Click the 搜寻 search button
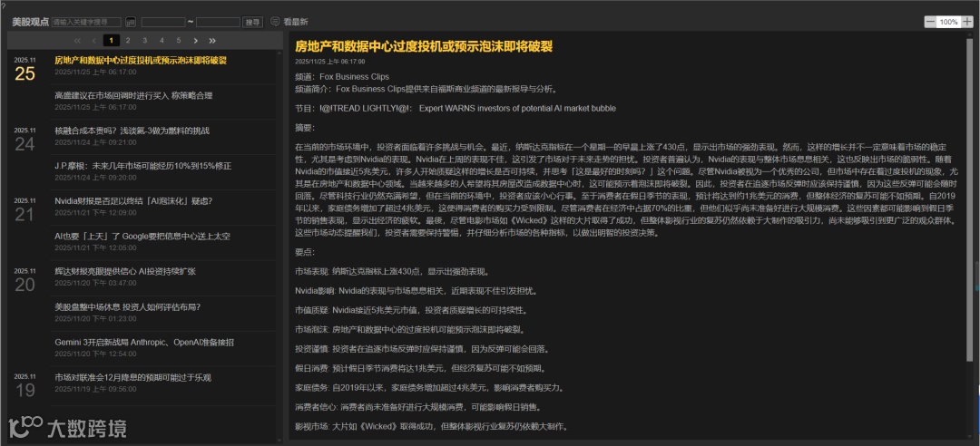Image resolution: width=980 pixels, height=446 pixels. tap(253, 22)
